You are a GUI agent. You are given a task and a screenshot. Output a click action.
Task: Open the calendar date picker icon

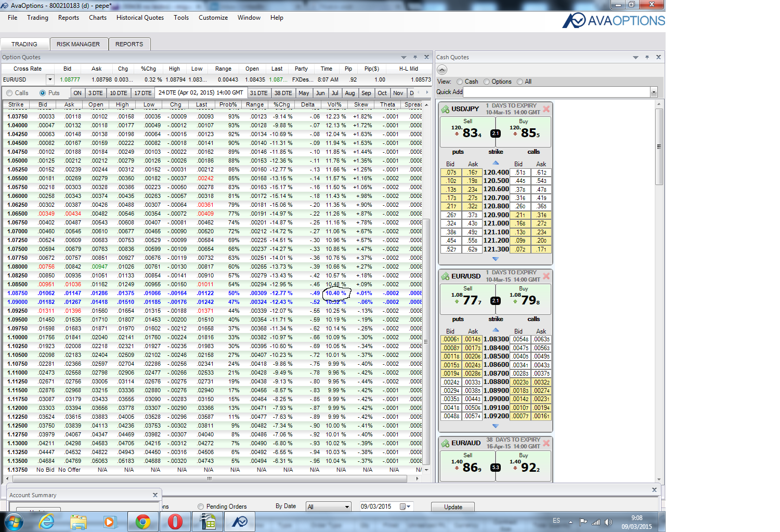pyautogui.click(x=403, y=507)
